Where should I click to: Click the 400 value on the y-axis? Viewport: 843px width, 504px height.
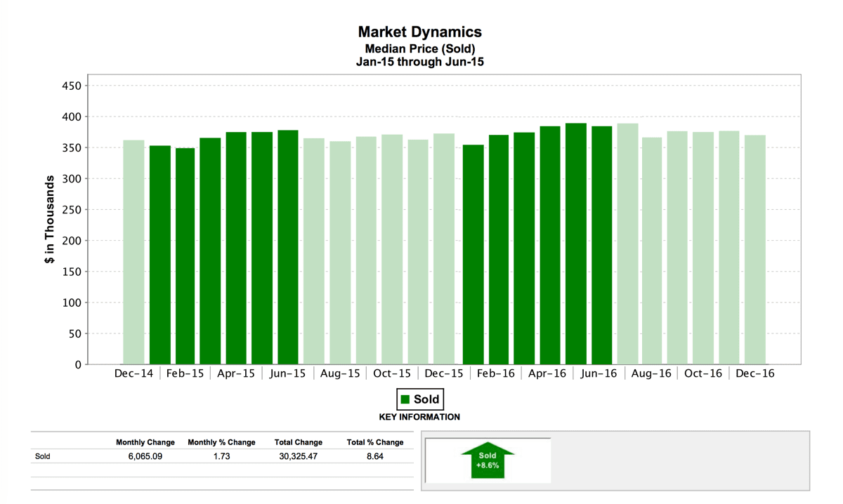73,117
